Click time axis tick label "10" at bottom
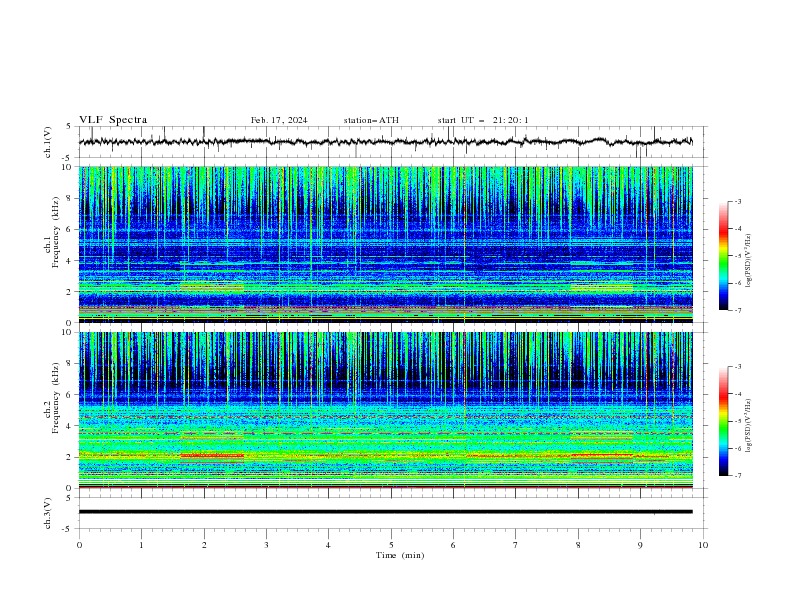This screenshot has height=612, width=792. 703,545
